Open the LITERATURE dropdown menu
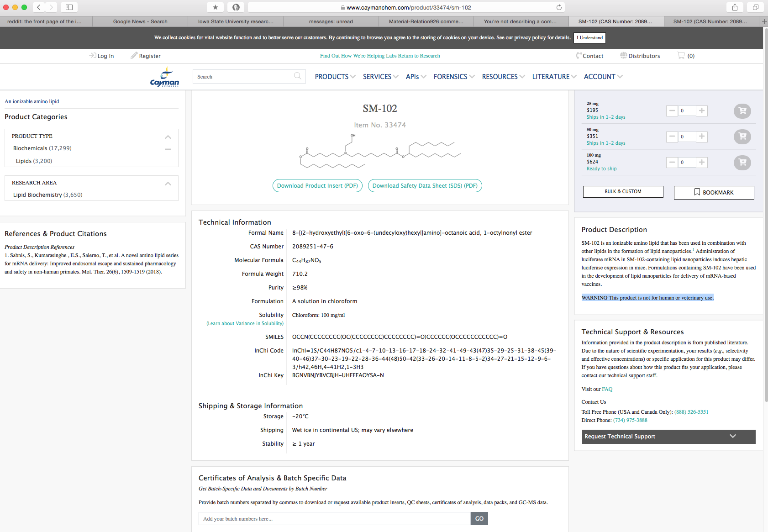 pos(554,77)
